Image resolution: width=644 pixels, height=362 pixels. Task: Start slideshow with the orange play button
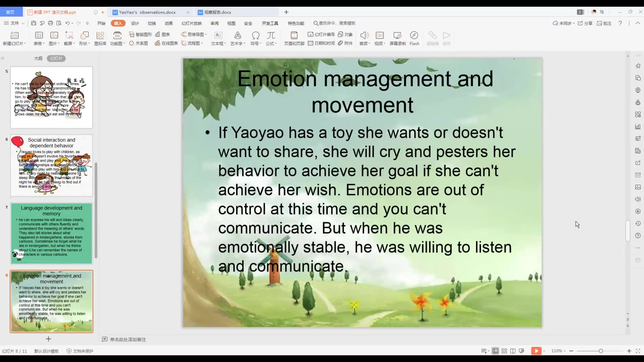[536, 351]
